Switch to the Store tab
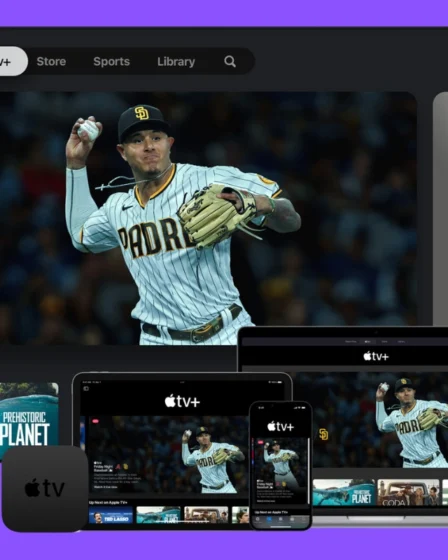This screenshot has height=560, width=448. (x=51, y=61)
